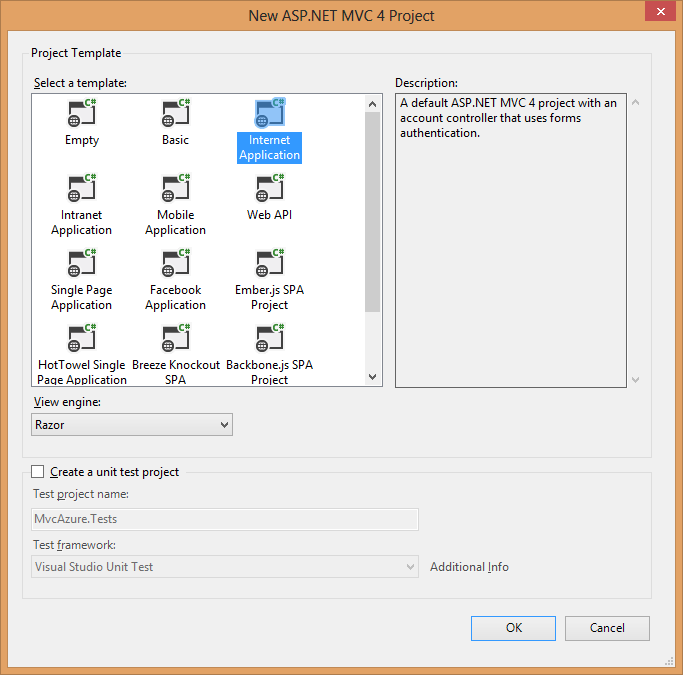This screenshot has width=683, height=675.
Task: Click the 'Empty' label text
Action: 82,140
